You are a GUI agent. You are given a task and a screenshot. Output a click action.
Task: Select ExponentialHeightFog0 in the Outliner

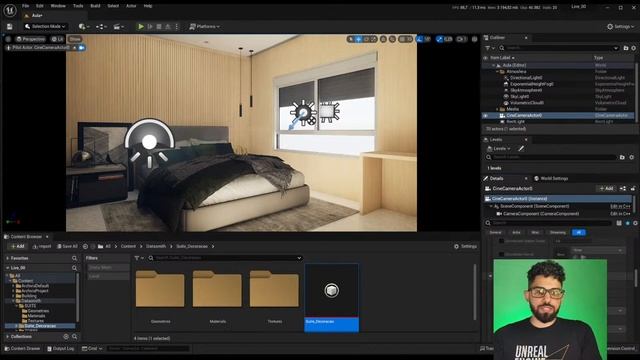click(531, 84)
